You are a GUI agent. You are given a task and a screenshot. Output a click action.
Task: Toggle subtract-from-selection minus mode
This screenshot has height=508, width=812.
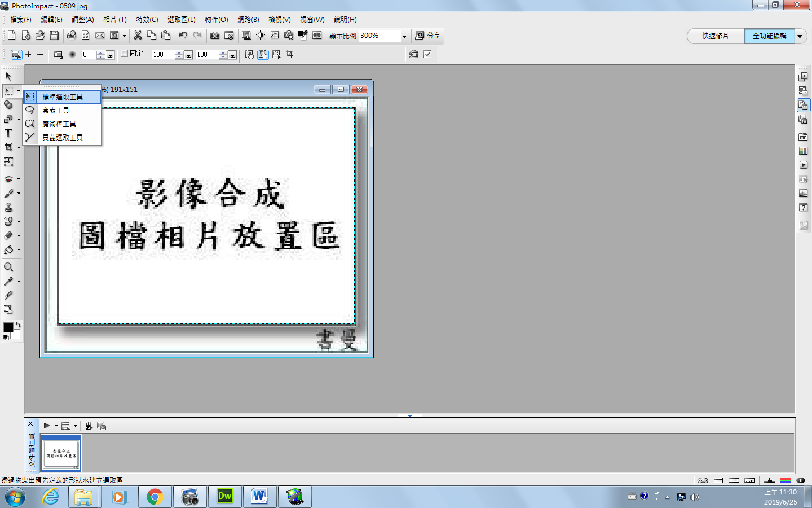tap(40, 55)
